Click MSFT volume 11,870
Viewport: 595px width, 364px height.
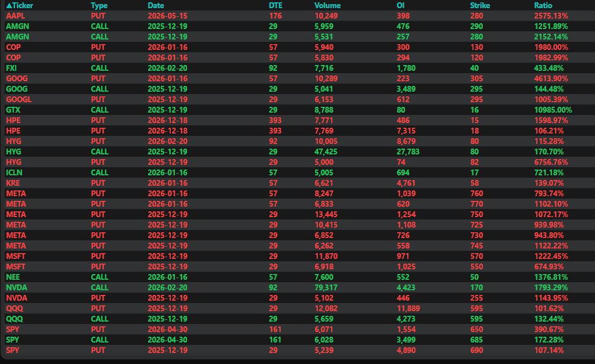[326, 256]
